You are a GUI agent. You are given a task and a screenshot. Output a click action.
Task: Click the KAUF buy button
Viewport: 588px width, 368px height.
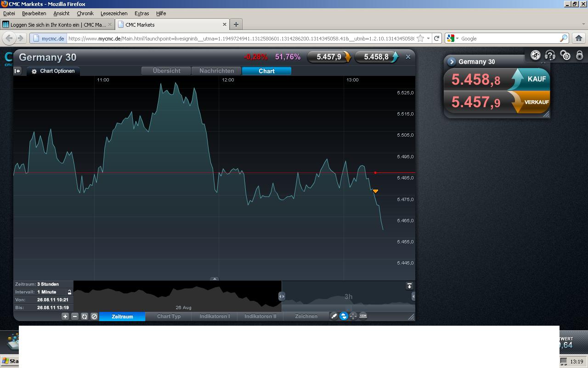(529, 79)
